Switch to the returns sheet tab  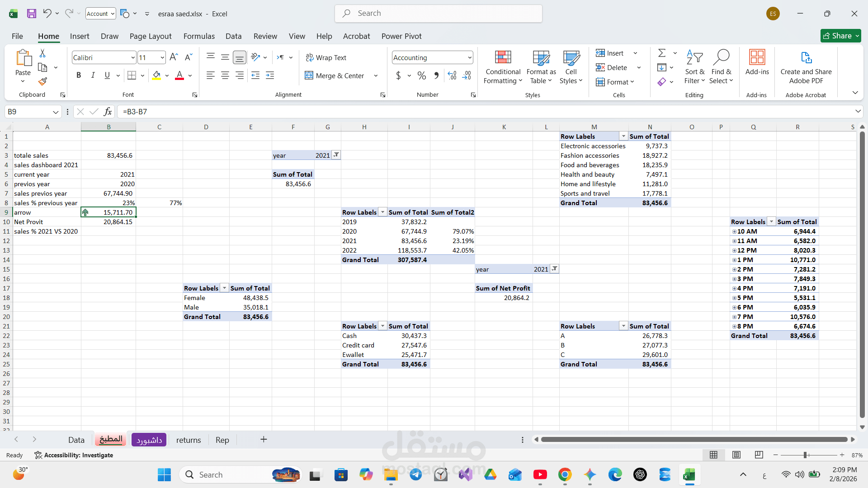(189, 440)
